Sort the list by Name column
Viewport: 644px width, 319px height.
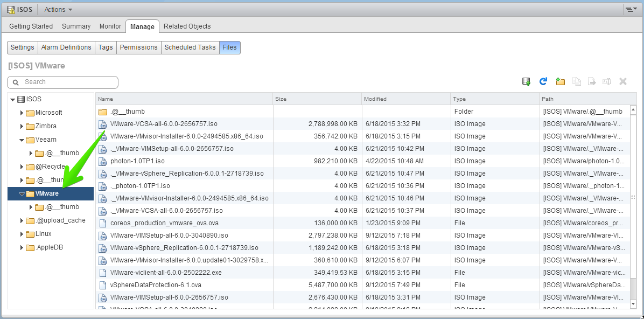pyautogui.click(x=184, y=99)
